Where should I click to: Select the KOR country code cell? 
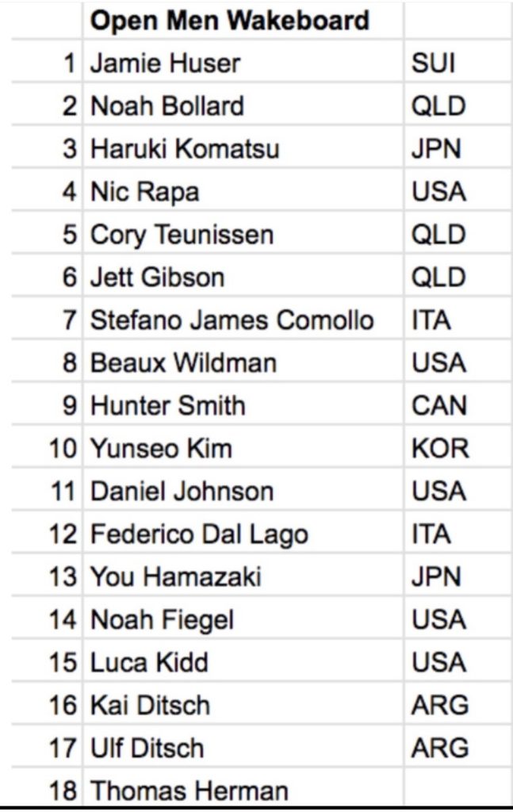point(440,449)
